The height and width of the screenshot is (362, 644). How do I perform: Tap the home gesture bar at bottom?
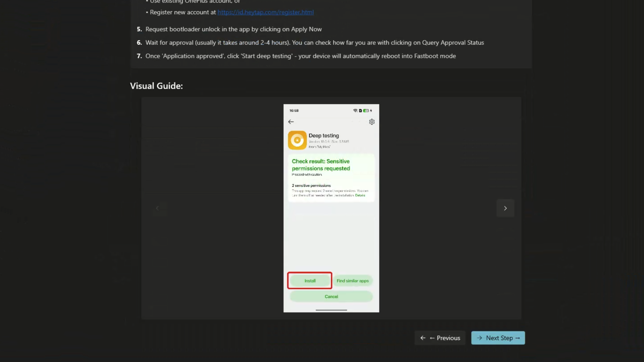(x=331, y=310)
